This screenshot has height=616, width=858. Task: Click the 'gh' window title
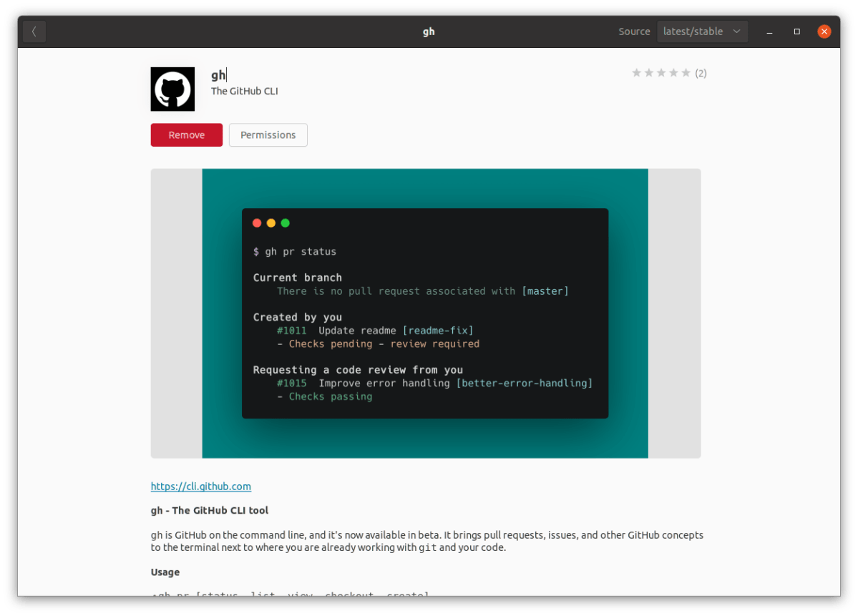point(429,31)
